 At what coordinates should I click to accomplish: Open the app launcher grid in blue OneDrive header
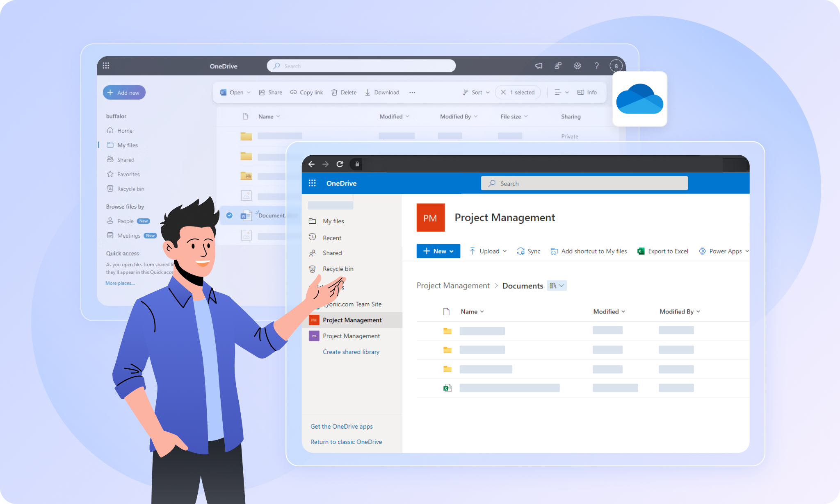312,183
